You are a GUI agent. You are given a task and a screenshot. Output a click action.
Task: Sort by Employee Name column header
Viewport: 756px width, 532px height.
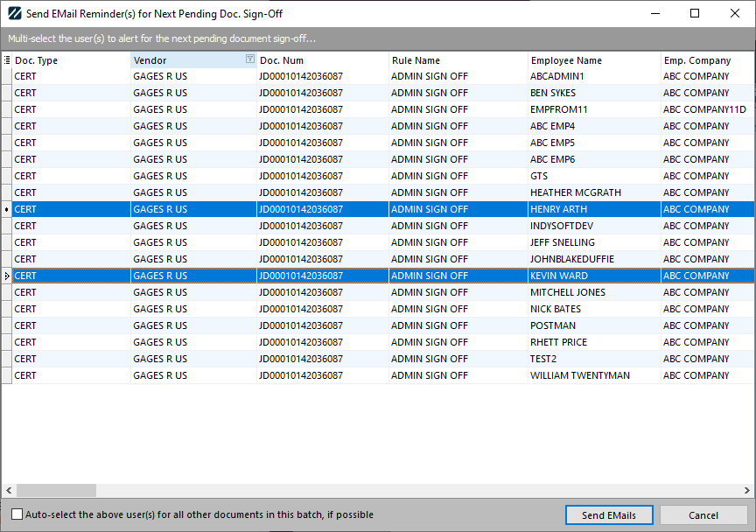593,60
